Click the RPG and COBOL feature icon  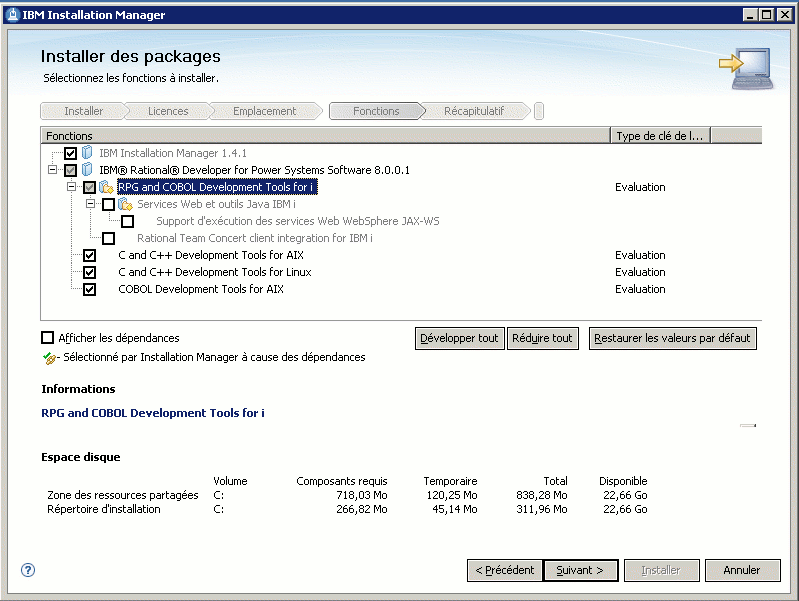(106, 187)
